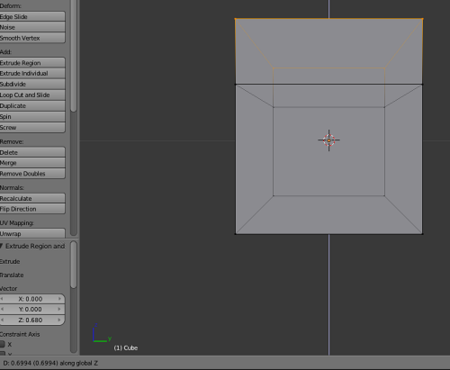The image size is (450, 370).
Task: Apply Noise deform tool
Action: tap(32, 27)
